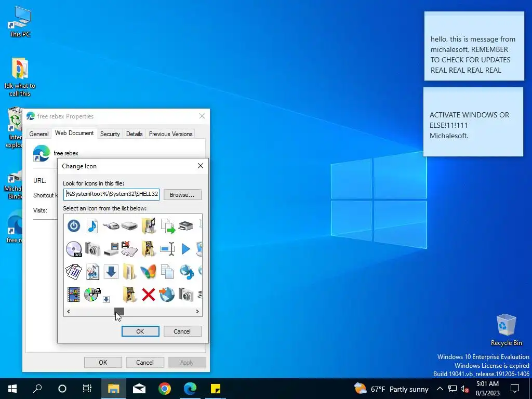Click OK in free rebex Properties window
Screen dimensions: 532x399
(103, 362)
